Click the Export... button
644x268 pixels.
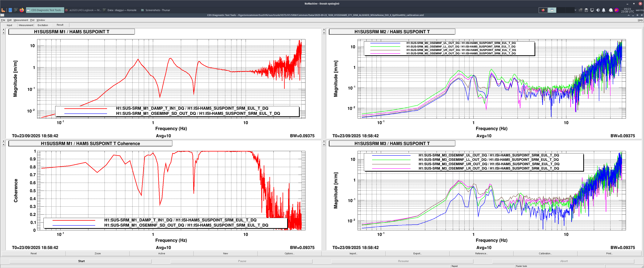pos(417,254)
